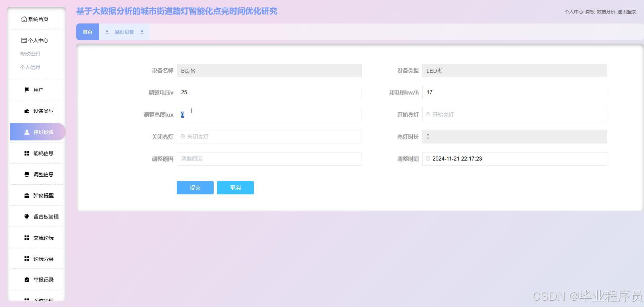Click the icon beside 调整信息
This screenshot has width=644, height=307.
point(27,174)
